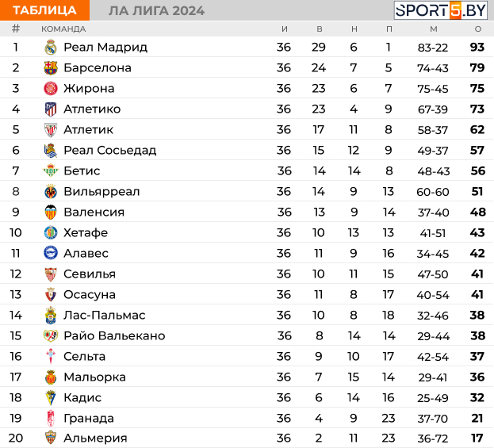Open the Райо Вальекано team name
Viewport: 494px width, 448px height.
[114, 336]
